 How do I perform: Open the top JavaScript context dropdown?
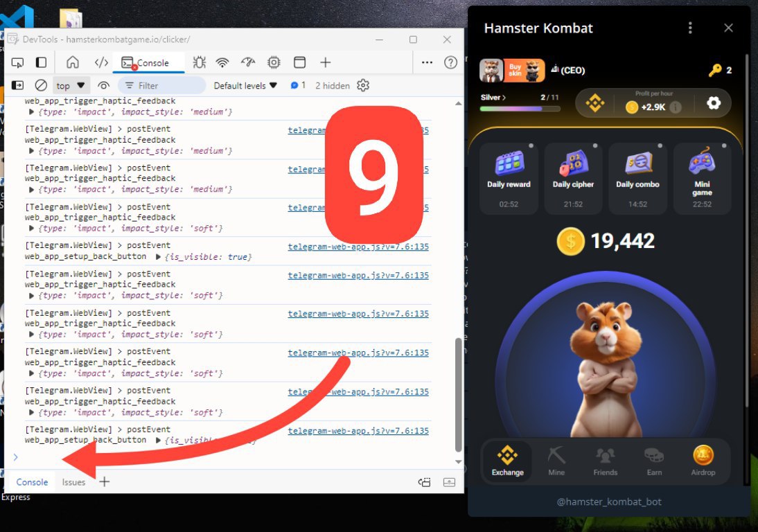[70, 85]
